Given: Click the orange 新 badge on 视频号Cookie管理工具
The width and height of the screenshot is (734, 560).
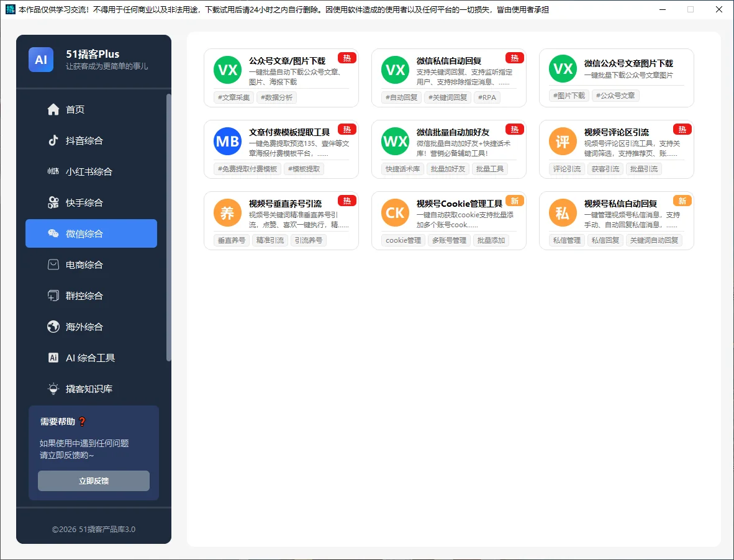Looking at the screenshot, I should (514, 201).
